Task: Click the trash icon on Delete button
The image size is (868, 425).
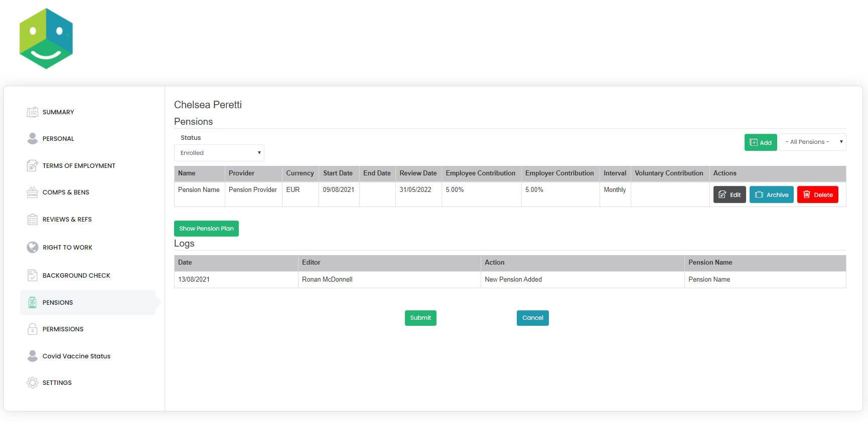Action: pos(806,194)
